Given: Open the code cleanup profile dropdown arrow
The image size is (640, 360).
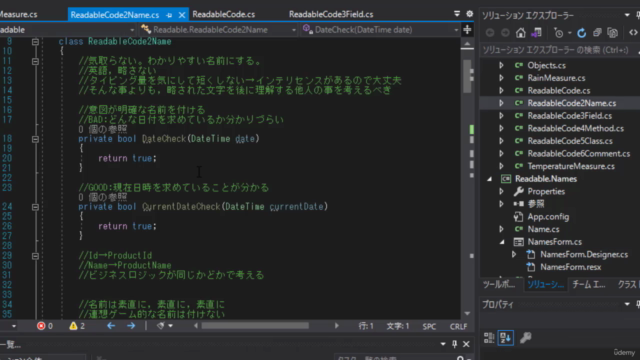Looking at the screenshot, I should (x=170, y=326).
